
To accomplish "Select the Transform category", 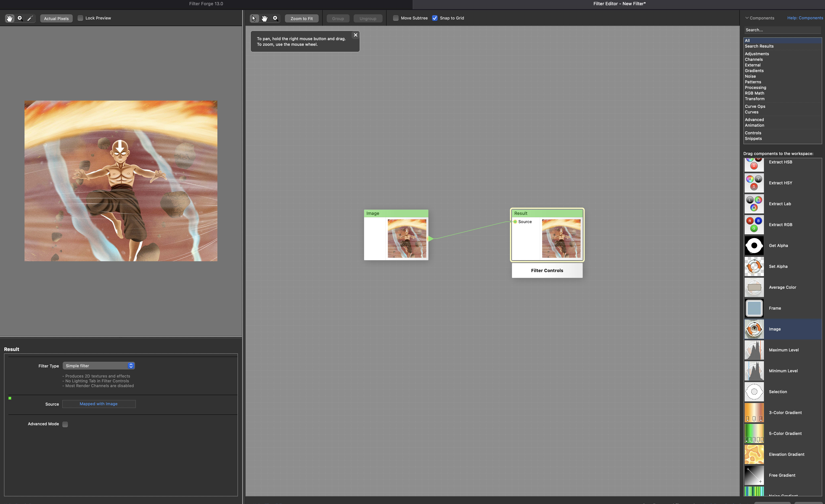I will pyautogui.click(x=782, y=99).
